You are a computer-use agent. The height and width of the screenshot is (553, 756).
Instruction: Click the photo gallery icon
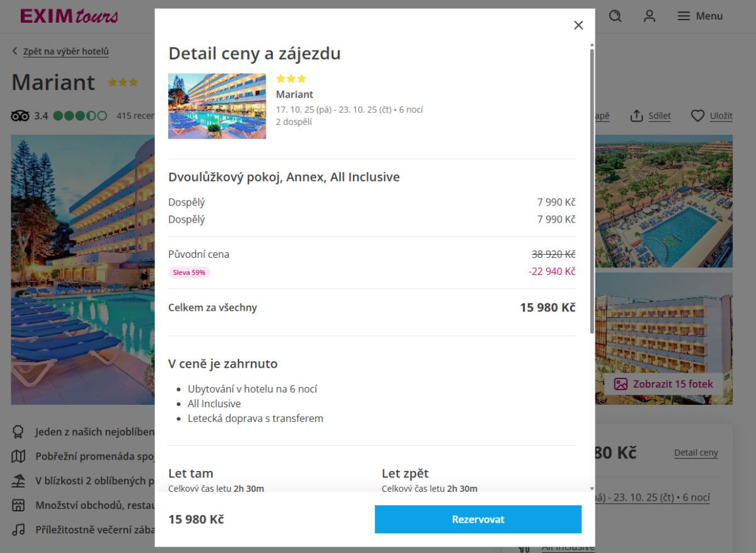click(x=621, y=384)
